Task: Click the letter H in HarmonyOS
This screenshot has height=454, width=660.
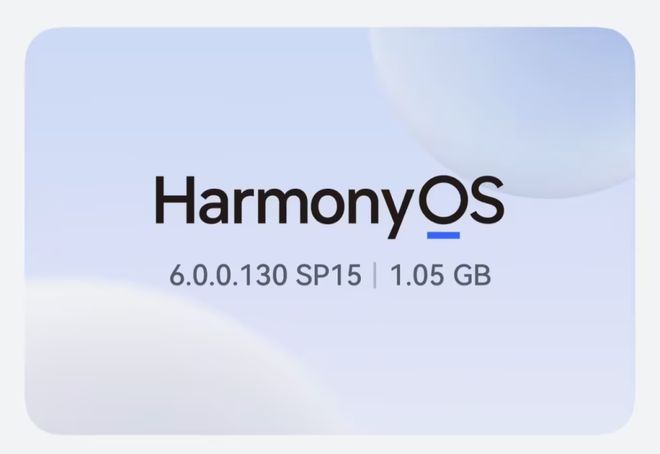Action: (171, 201)
